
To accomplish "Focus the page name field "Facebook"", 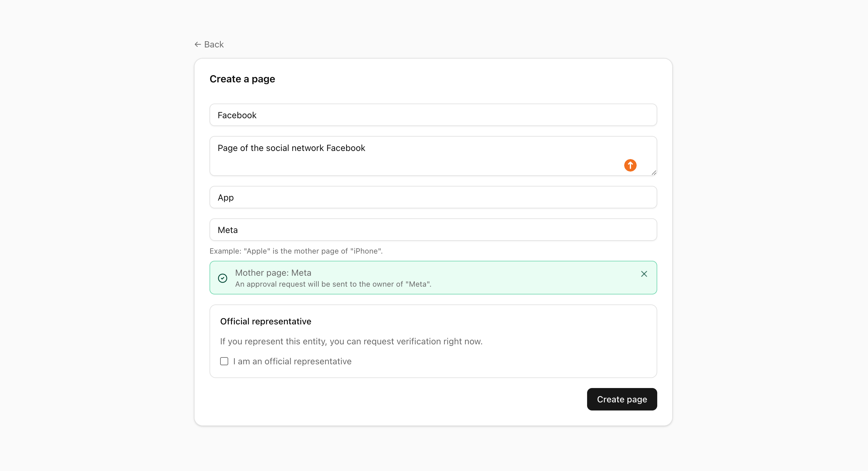I will [433, 115].
